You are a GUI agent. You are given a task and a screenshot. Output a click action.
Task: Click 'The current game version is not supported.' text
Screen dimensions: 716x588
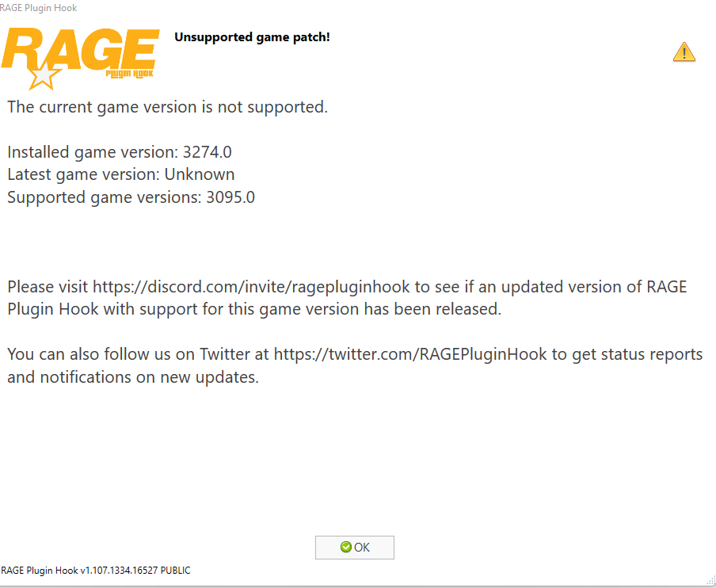pyautogui.click(x=168, y=107)
